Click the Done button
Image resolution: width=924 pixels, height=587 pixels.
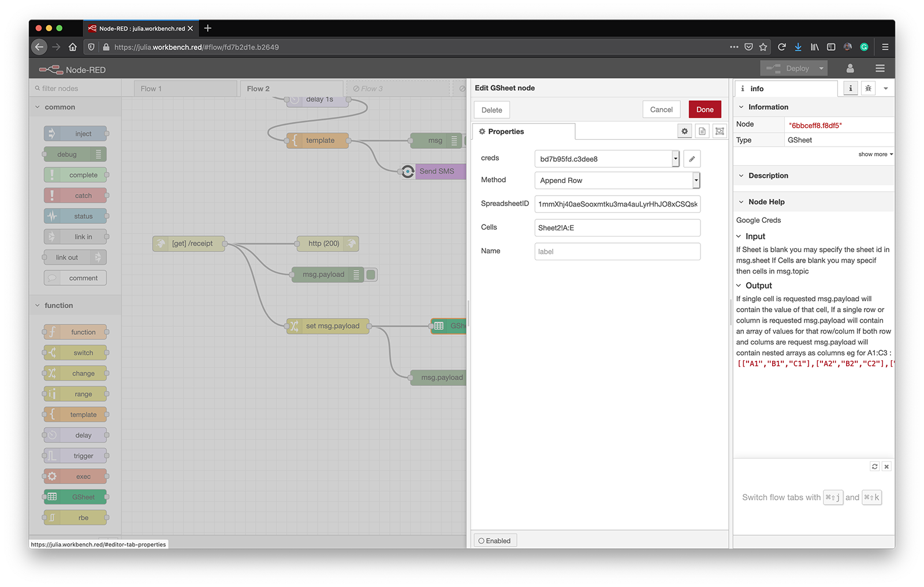[705, 110]
